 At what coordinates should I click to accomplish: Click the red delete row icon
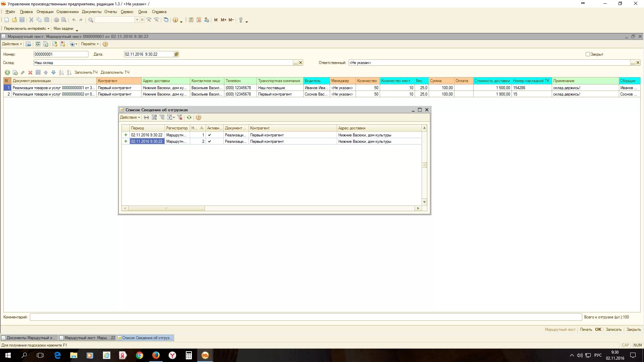[x=30, y=72]
